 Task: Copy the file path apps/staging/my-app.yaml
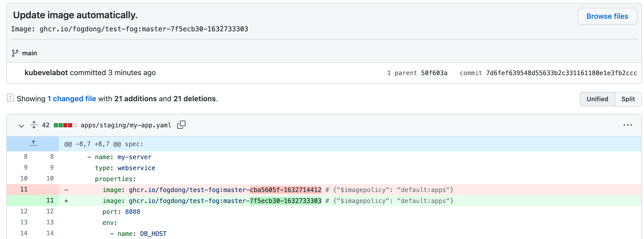pyautogui.click(x=181, y=125)
